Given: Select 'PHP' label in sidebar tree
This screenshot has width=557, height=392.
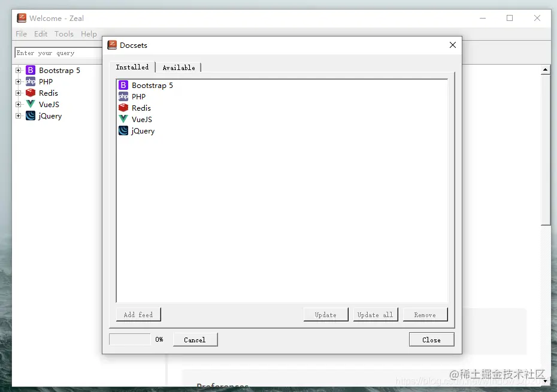Looking at the screenshot, I should point(46,81).
